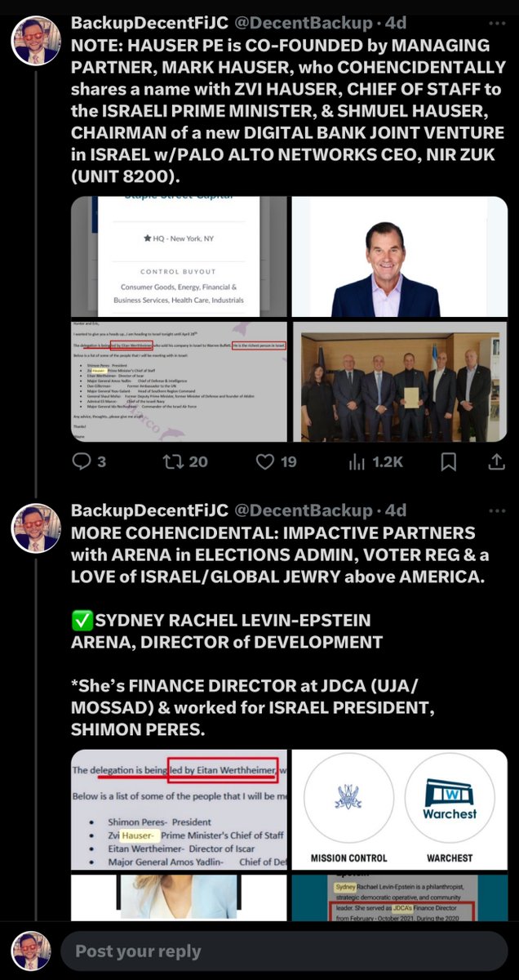The image size is (519, 980).
Task: Open the group photo of six people
Action: pyautogui.click(x=400, y=381)
